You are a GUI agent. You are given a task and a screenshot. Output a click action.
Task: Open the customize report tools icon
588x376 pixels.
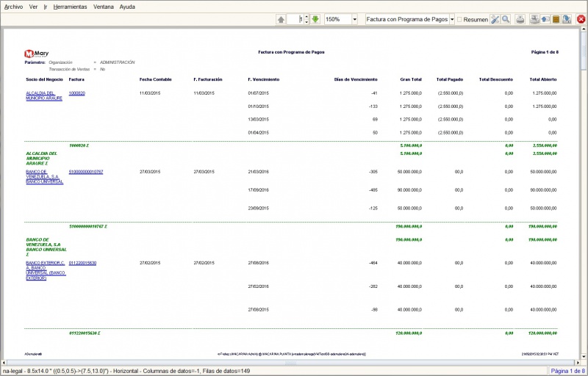pos(495,20)
